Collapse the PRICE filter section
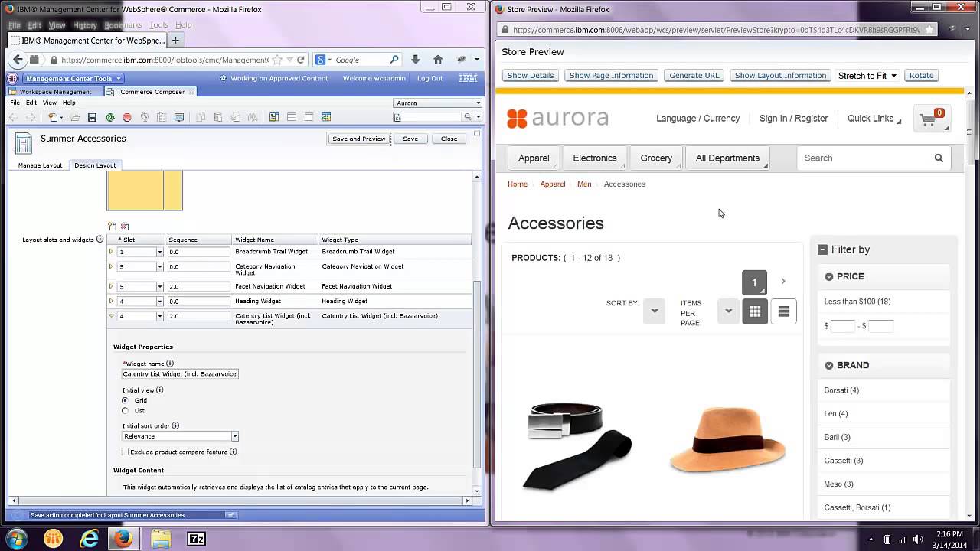980x551 pixels. click(x=829, y=277)
